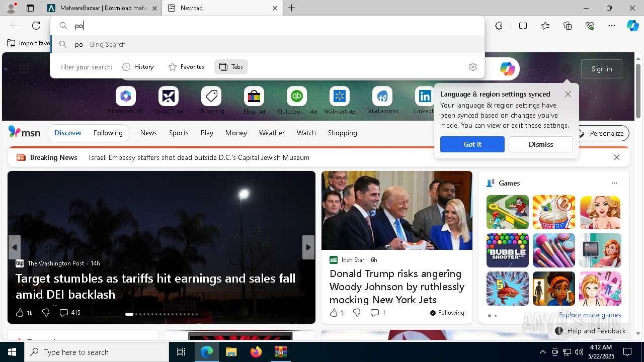The width and height of the screenshot is (644, 362).
Task: Filter search by History
Action: [138, 67]
